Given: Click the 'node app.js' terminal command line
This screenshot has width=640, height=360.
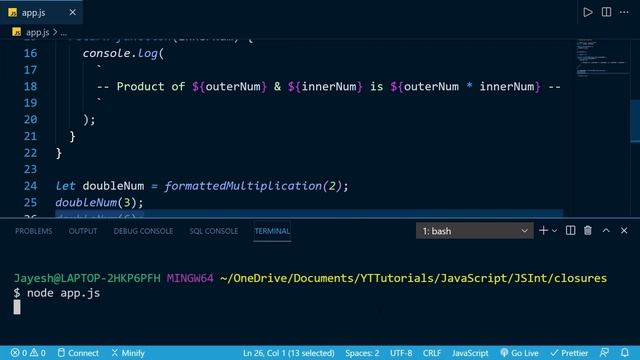Looking at the screenshot, I should [63, 293].
